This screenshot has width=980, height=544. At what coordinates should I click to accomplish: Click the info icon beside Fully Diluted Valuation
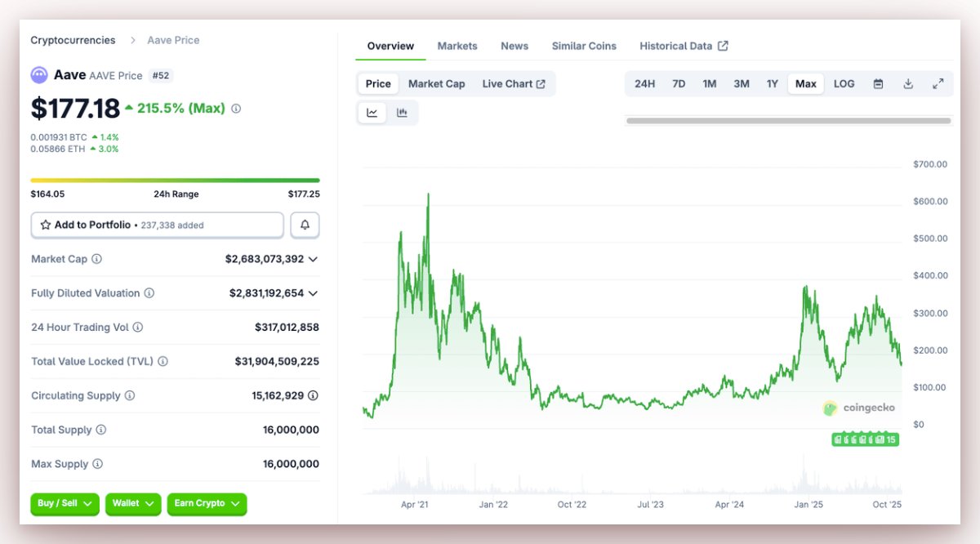149,293
